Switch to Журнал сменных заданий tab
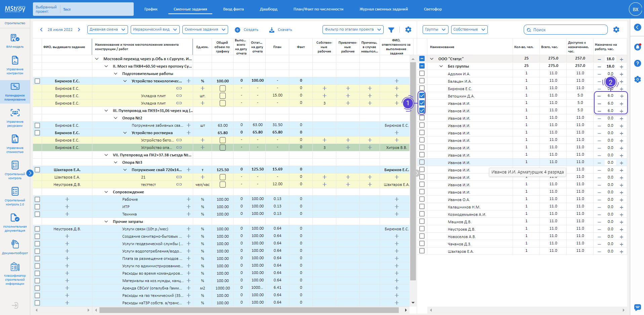Image resolution: width=644 pixels, height=315 pixels. coord(384,9)
